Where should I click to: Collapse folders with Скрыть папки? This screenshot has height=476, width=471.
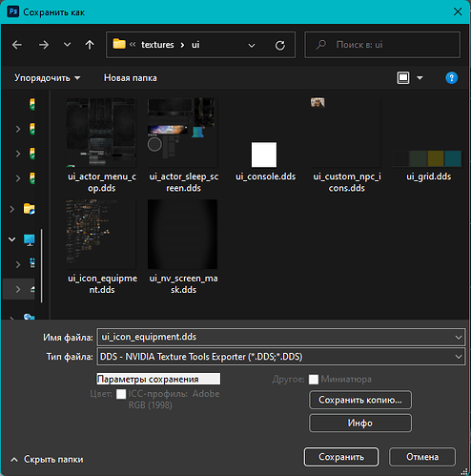point(47,460)
